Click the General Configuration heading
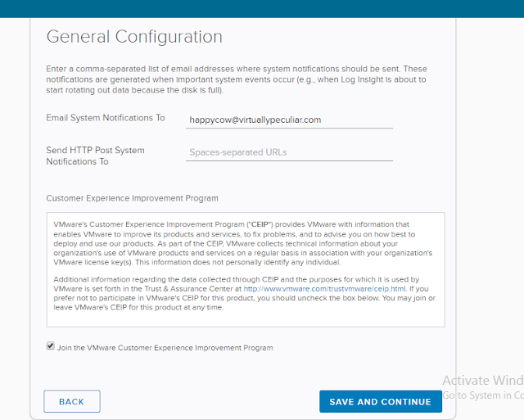This screenshot has width=524, height=420. click(134, 37)
